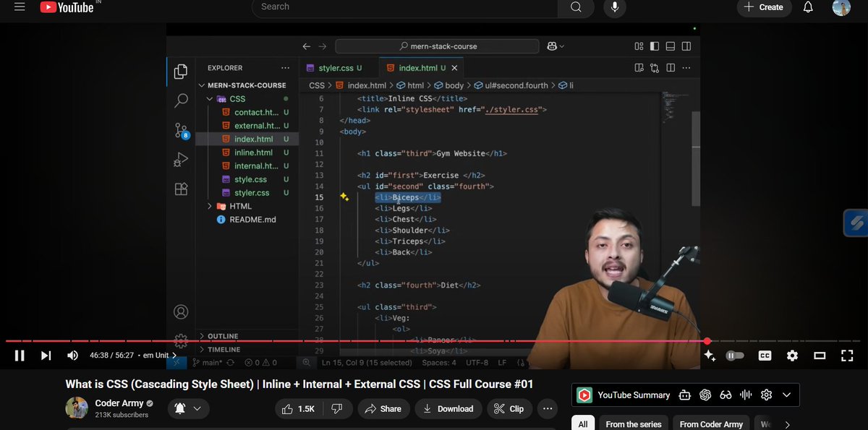Open Source Control view showing 8 pending changes
This screenshot has width=868, height=430.
180,130
